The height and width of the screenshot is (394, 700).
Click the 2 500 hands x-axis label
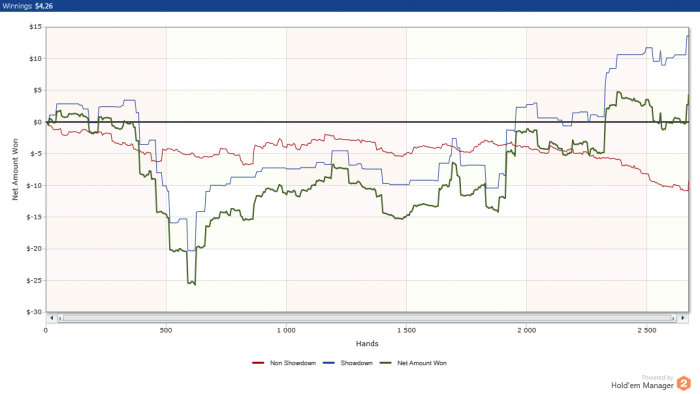point(647,331)
